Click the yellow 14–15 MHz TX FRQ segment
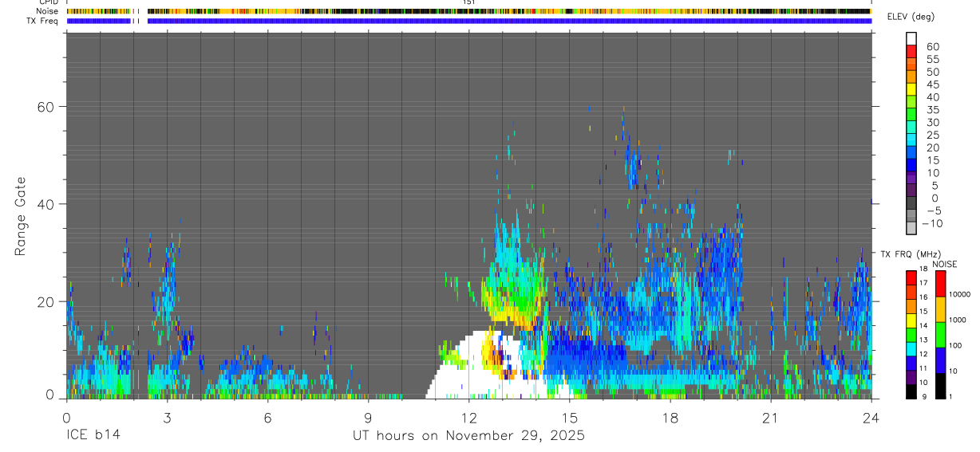The height and width of the screenshot is (452, 980). coord(911,320)
